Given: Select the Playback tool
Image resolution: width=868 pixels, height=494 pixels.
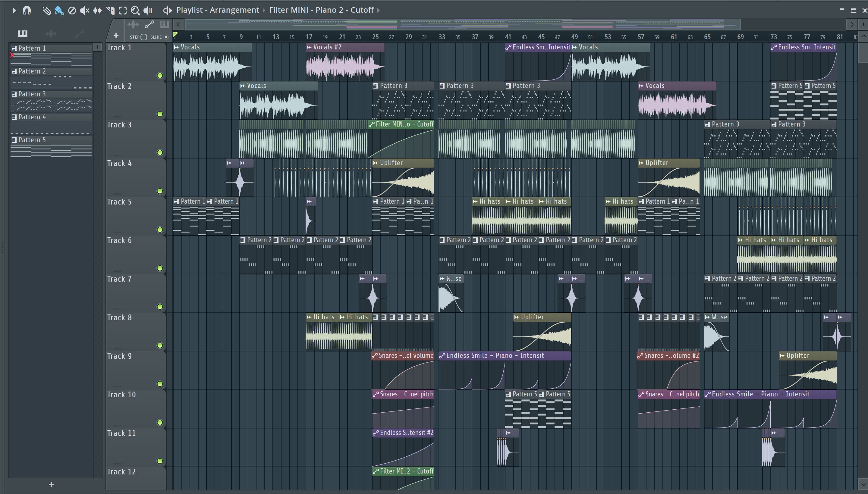Looking at the screenshot, I should tap(148, 11).
